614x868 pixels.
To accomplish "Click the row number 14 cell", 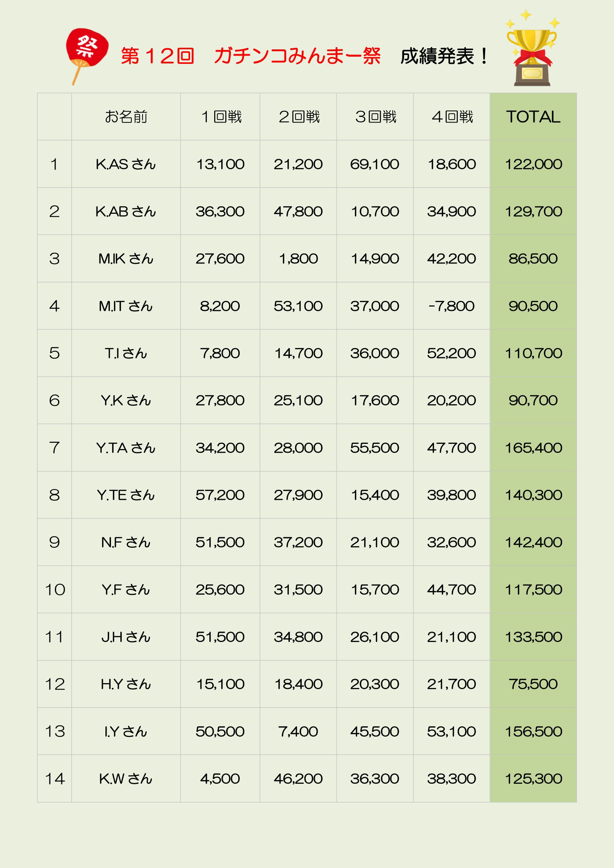I will tap(55, 779).
